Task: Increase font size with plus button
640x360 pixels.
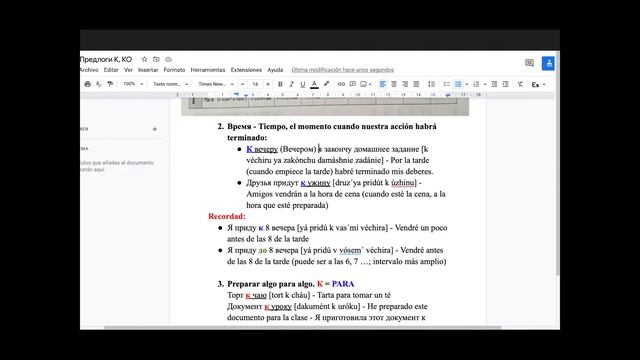Action: 268,84
